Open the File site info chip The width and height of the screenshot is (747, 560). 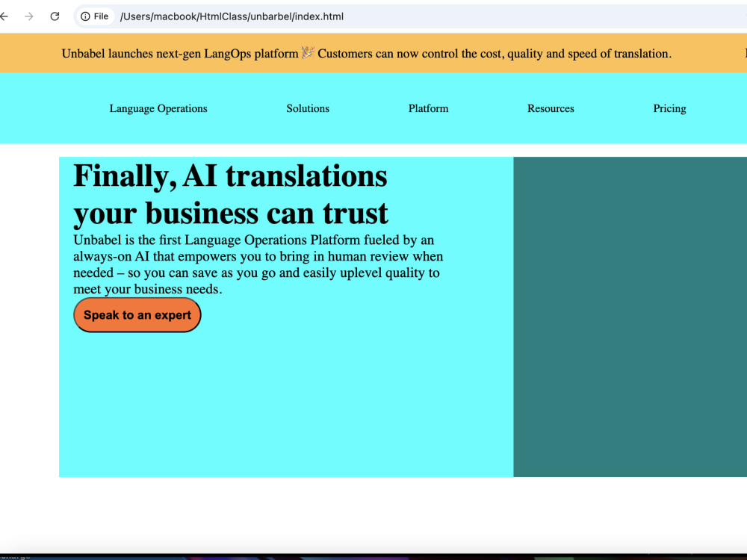point(96,16)
